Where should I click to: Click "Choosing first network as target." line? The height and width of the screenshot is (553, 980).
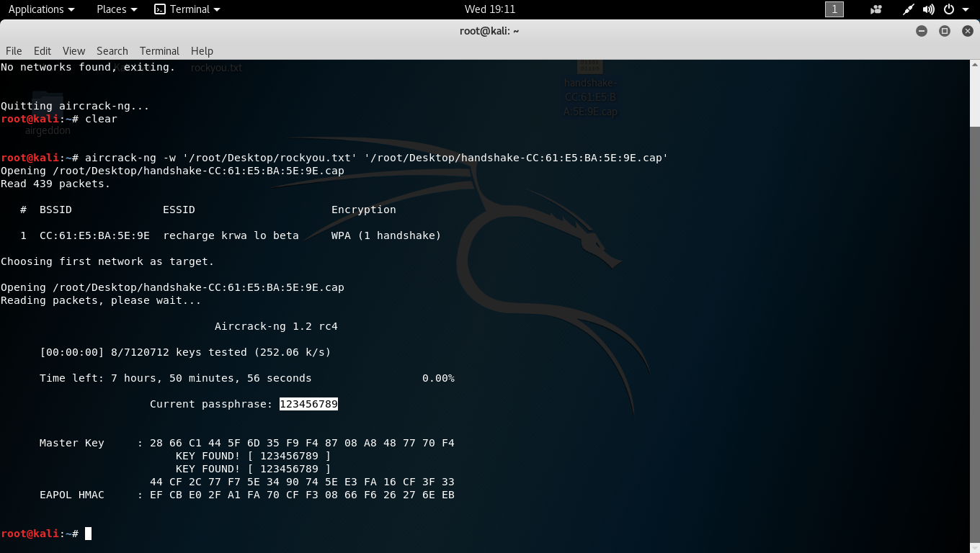click(x=107, y=261)
